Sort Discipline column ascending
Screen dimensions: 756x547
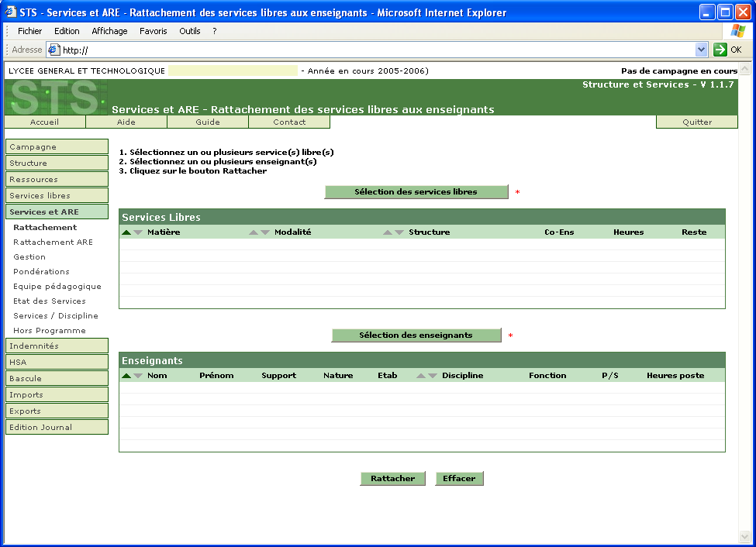421,376
